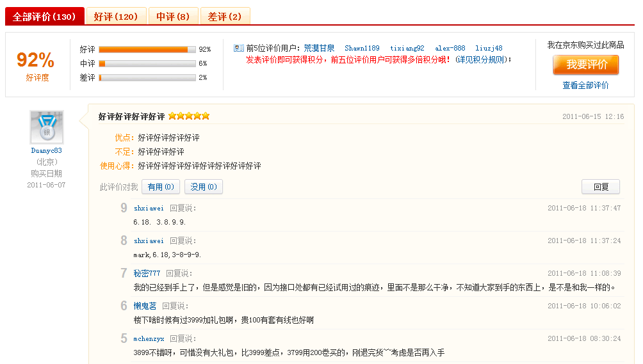
Task: Open reviewer Duanyc83 profile link
Action: coord(46,151)
